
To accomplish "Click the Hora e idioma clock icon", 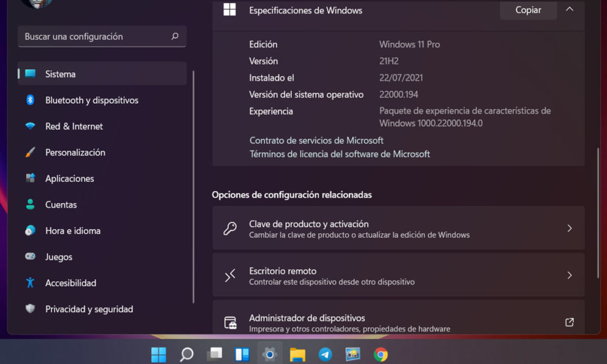I will (x=32, y=231).
